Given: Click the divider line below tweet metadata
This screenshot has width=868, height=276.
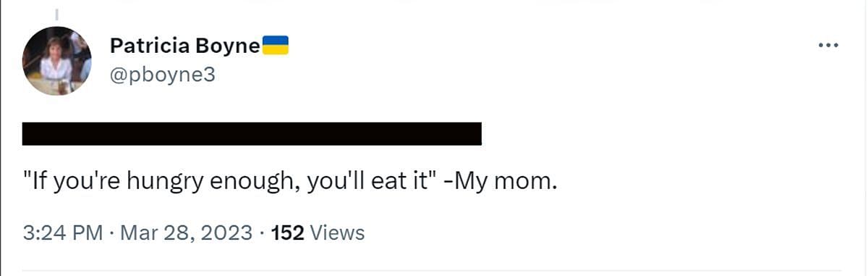Looking at the screenshot, I should coord(434,272).
